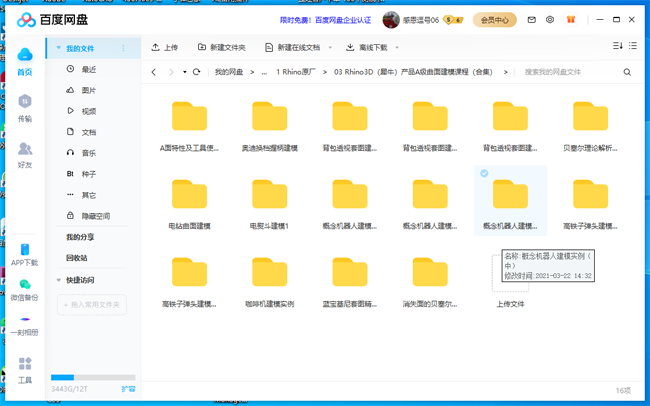Go to 我的网盘 in breadcrumb
Viewport: 650px width, 406px height.
[x=229, y=72]
